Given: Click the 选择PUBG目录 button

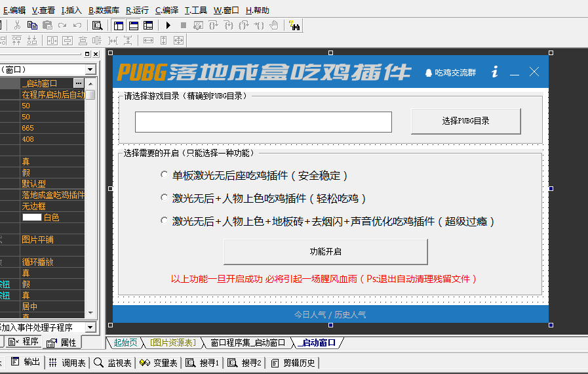Looking at the screenshot, I should pyautogui.click(x=466, y=121).
